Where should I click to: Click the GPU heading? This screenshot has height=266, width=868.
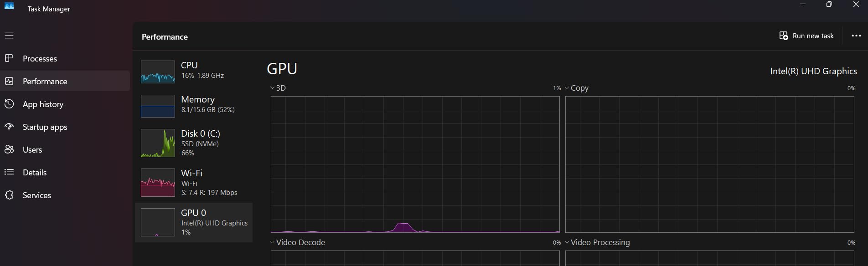282,69
